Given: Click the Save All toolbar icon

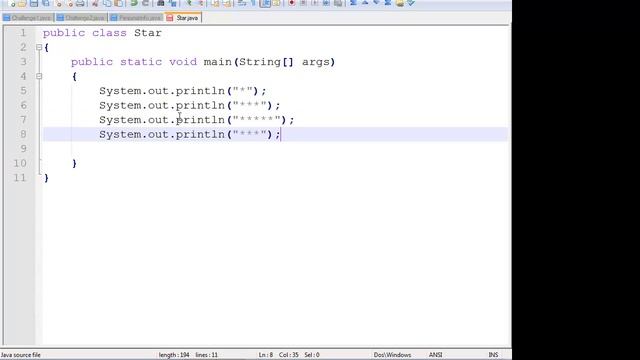Looking at the screenshot, I should coord(46,3).
